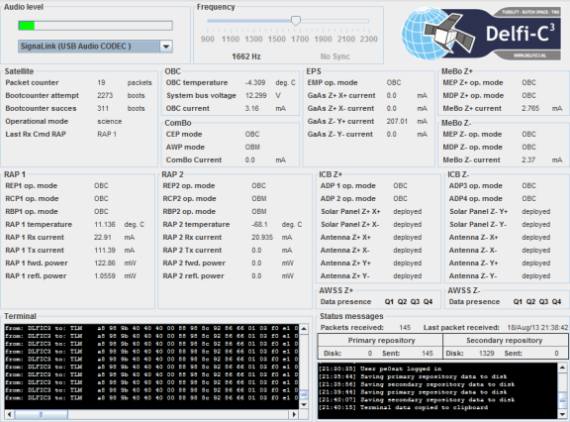
Task: Click status log scroll down arrow
Action: (x=562, y=414)
